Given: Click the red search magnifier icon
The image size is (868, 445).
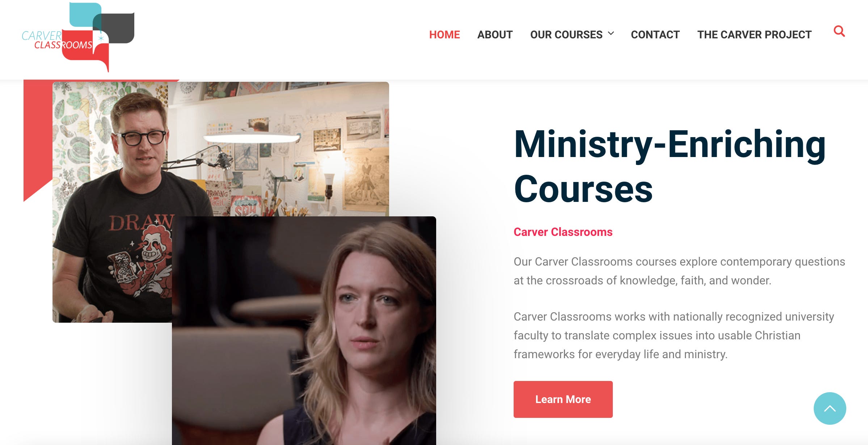Looking at the screenshot, I should pyautogui.click(x=839, y=31).
